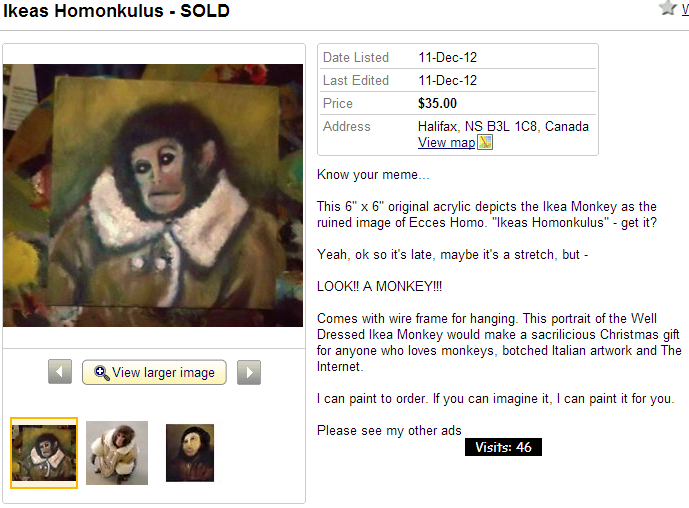
Task: Click the $35.00 price value
Action: pyautogui.click(x=437, y=103)
